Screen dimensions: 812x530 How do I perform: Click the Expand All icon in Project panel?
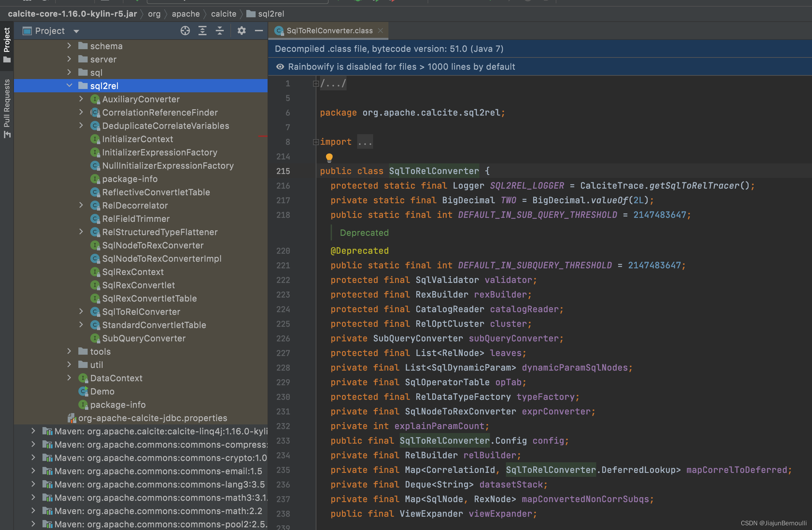pyautogui.click(x=202, y=31)
